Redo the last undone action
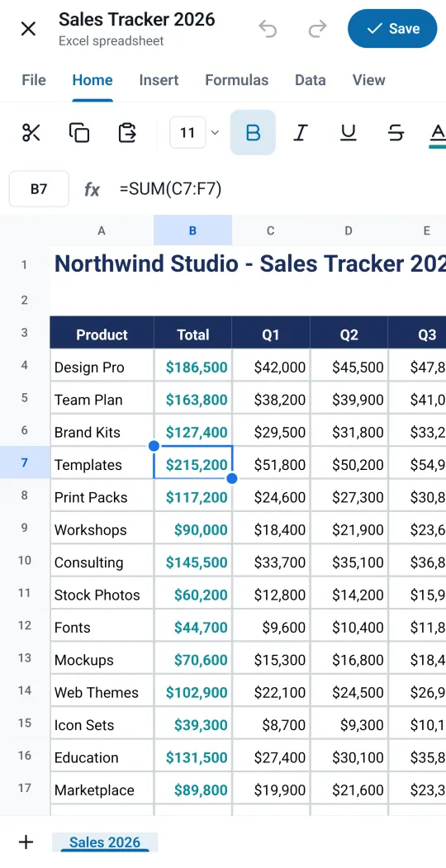The width and height of the screenshot is (446, 868). point(317,29)
